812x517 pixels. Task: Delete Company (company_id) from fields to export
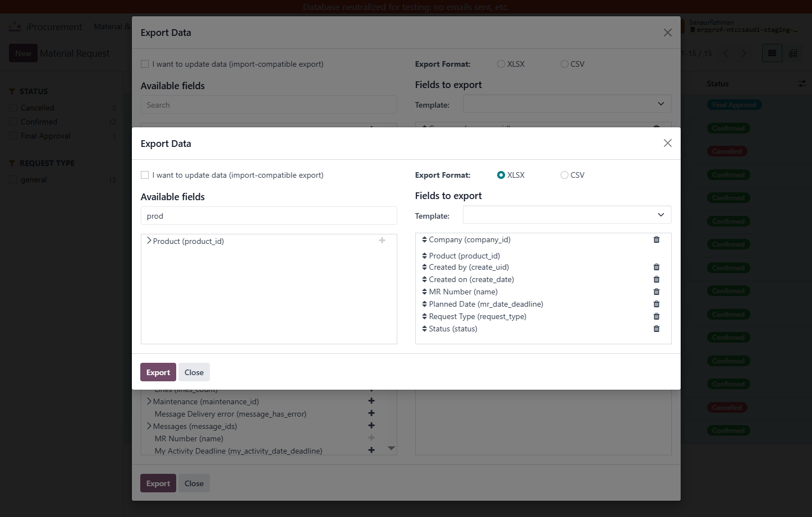657,239
